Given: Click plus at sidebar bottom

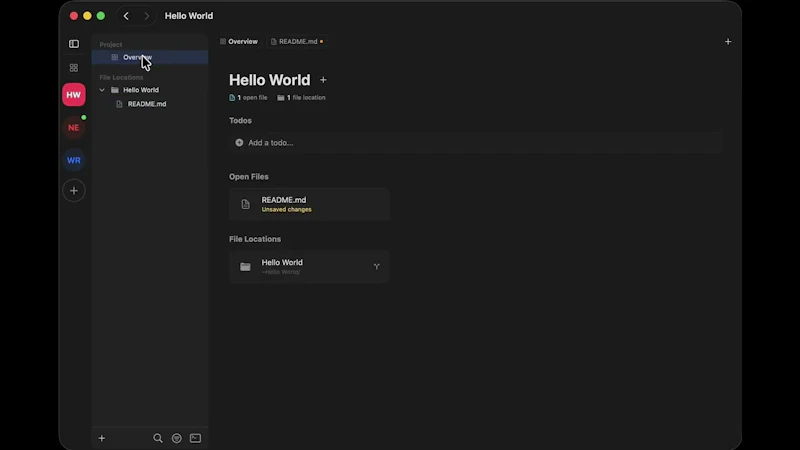Looking at the screenshot, I should [x=102, y=438].
